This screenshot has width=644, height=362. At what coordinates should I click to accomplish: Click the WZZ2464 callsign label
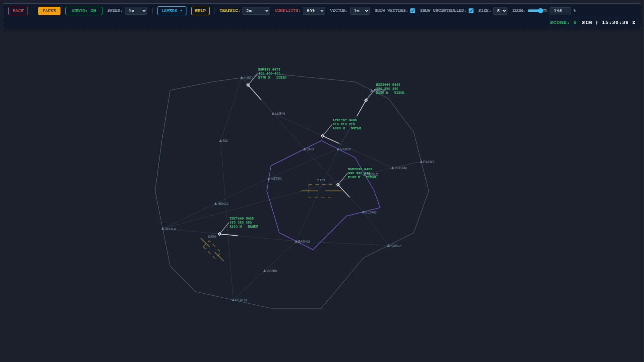point(383,85)
